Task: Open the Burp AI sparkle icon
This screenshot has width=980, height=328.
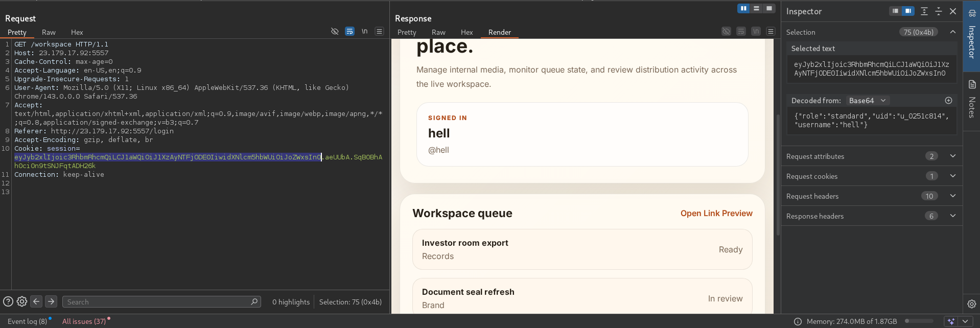Action: click(951, 321)
